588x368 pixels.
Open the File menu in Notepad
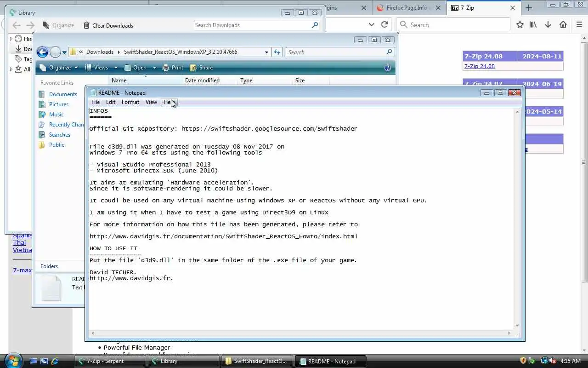pos(96,102)
